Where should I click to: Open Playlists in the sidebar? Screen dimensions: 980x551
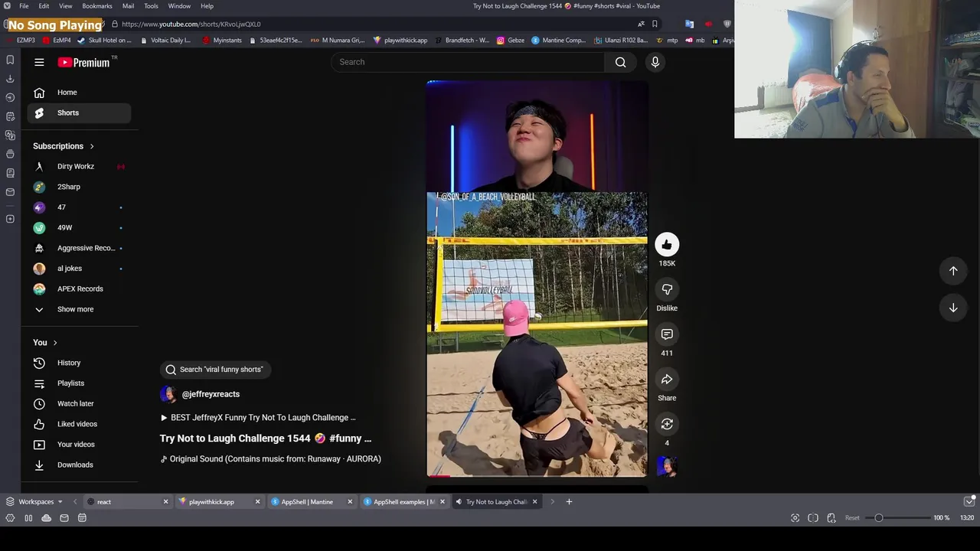[80, 383]
